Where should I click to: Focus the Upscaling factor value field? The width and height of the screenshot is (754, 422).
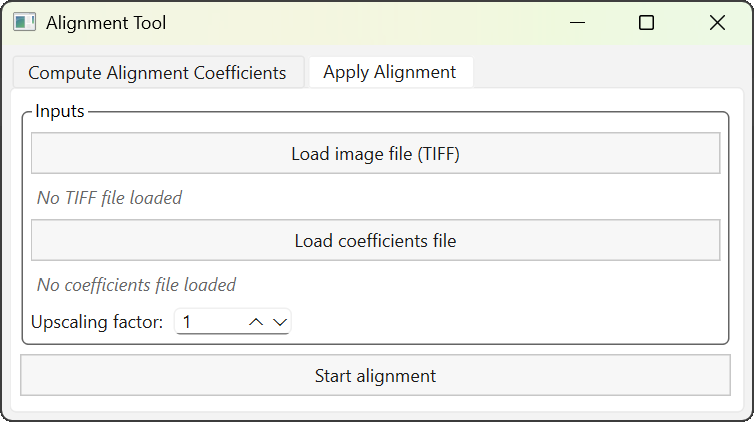point(208,322)
